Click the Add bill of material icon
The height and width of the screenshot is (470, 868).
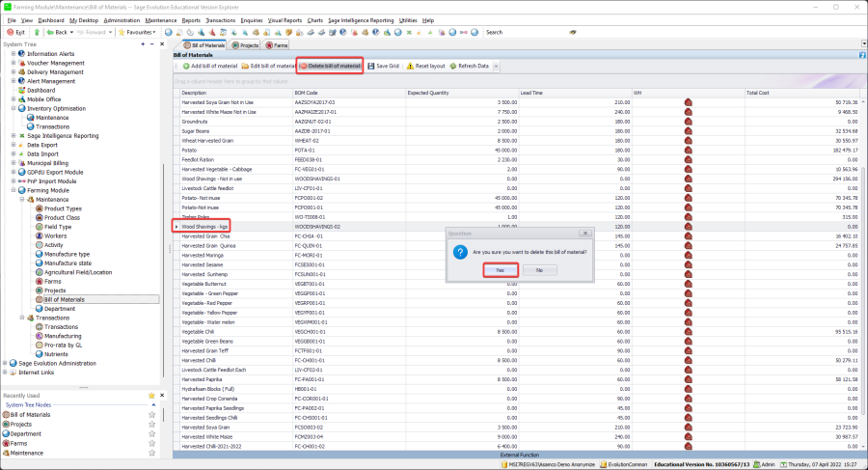184,66
